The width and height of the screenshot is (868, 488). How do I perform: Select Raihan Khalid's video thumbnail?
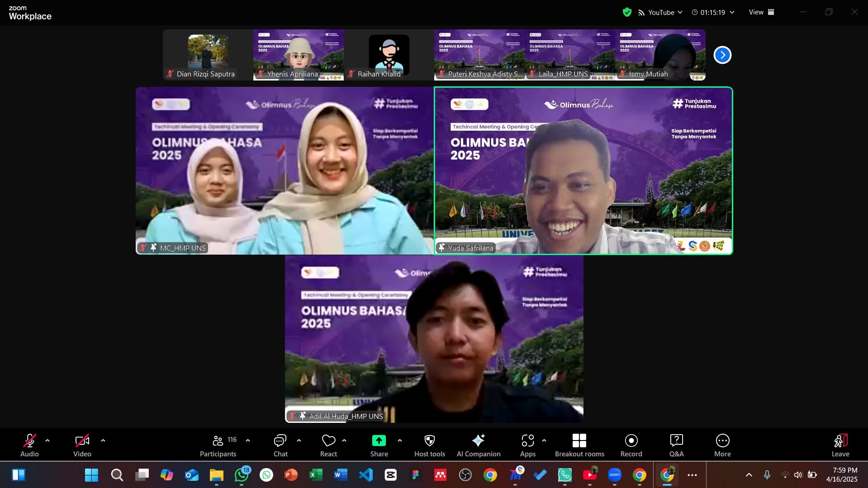click(389, 55)
